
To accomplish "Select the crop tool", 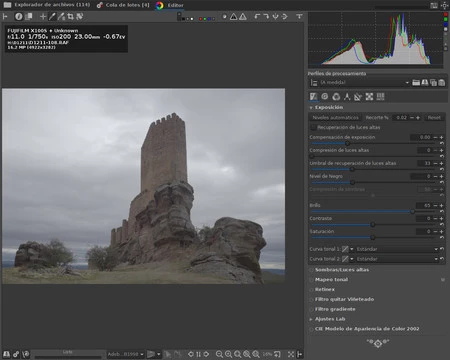I will [70, 16].
